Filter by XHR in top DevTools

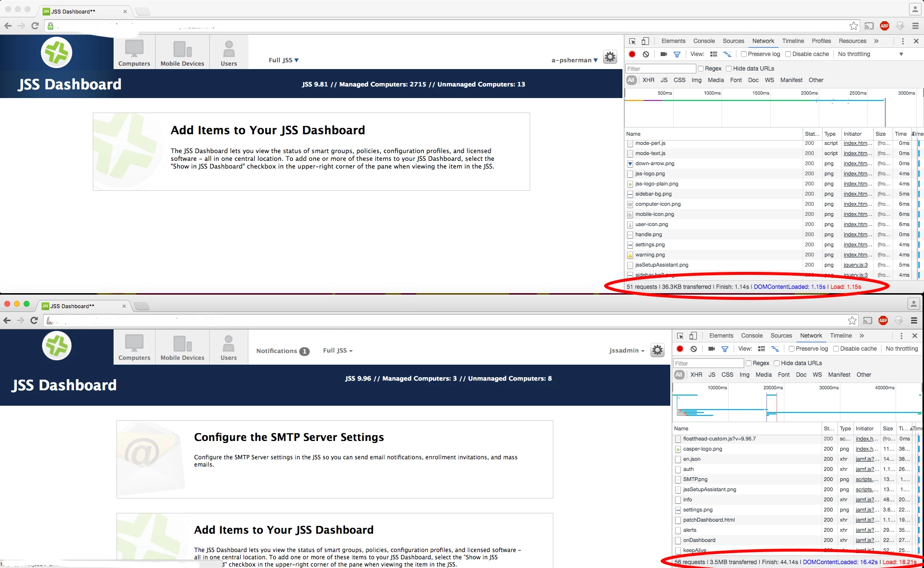[648, 80]
